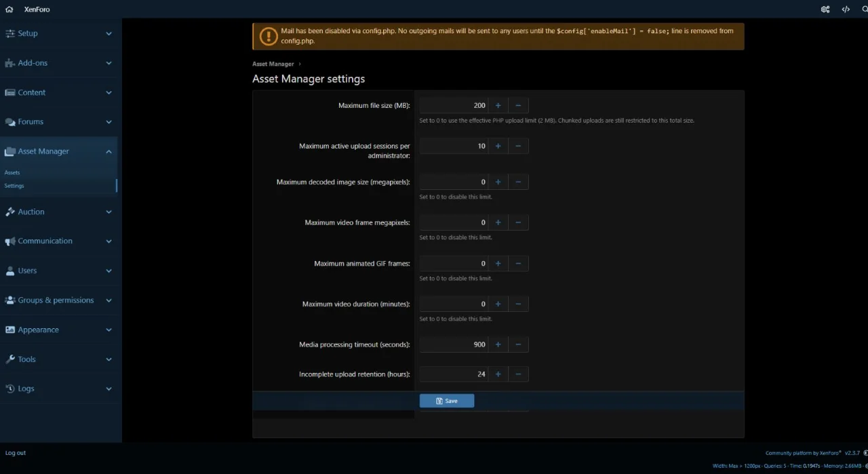Expand the Auction section chevron
868x474 pixels.
click(108, 212)
